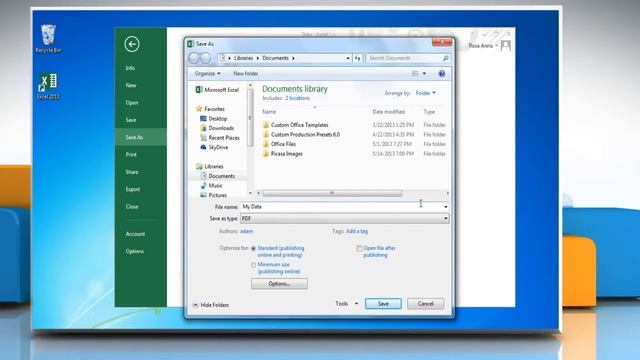Select Music under Libraries
Image resolution: width=640 pixels, height=360 pixels.
(211, 186)
